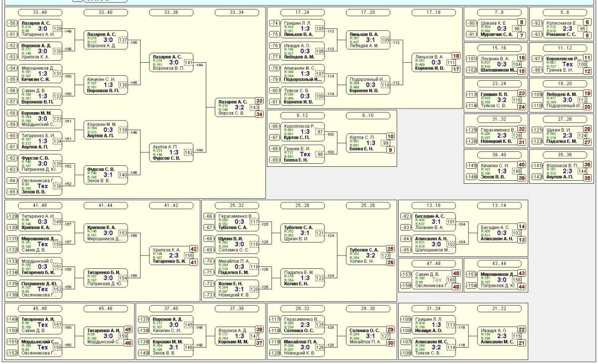Select Боева Е. Н. in match 99

pyautogui.click(x=361, y=148)
